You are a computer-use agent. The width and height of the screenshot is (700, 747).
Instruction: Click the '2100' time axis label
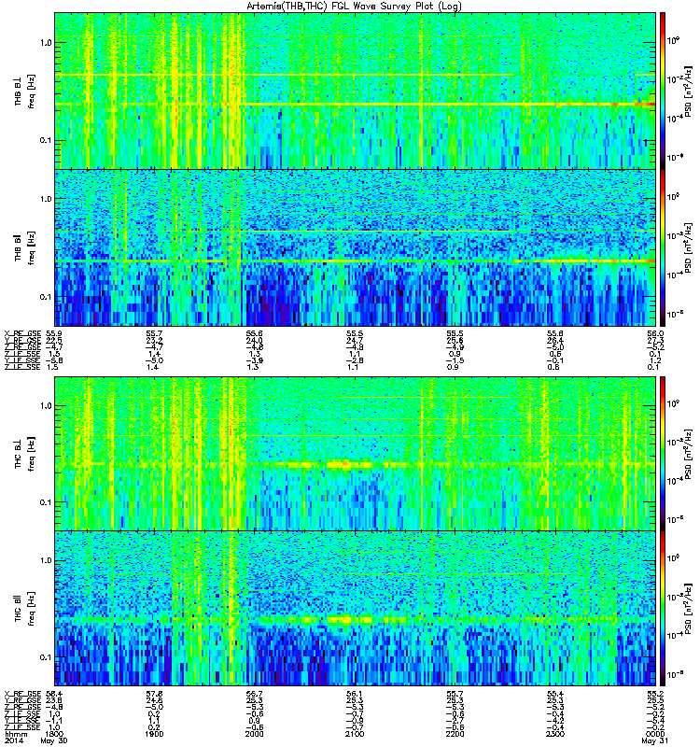(355, 734)
